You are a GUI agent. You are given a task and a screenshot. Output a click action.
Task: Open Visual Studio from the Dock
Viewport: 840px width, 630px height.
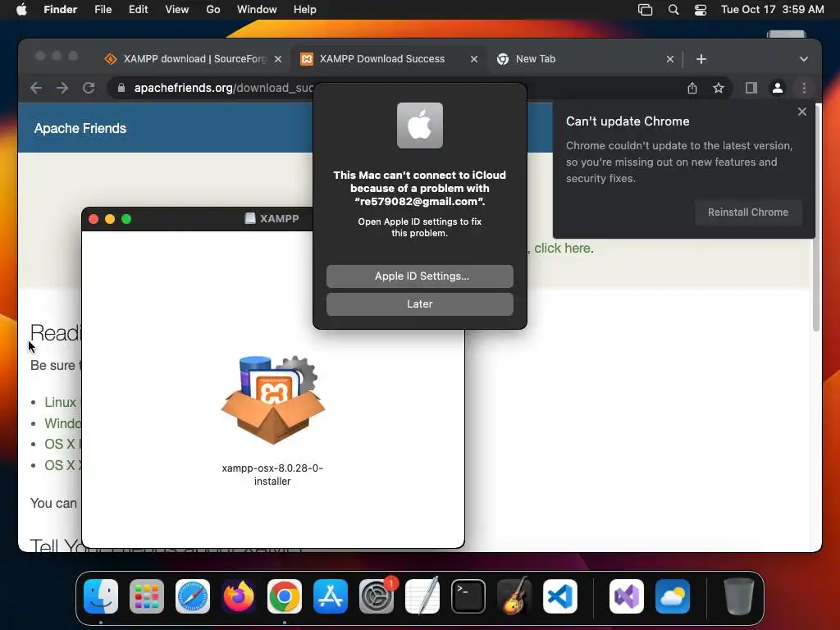627,596
